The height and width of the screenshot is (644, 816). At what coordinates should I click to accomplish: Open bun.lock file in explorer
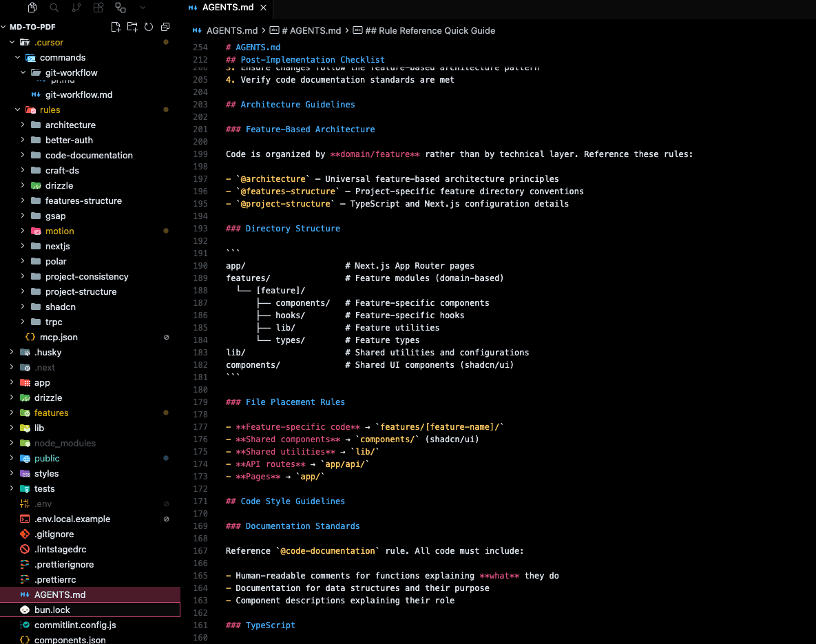[52, 610]
